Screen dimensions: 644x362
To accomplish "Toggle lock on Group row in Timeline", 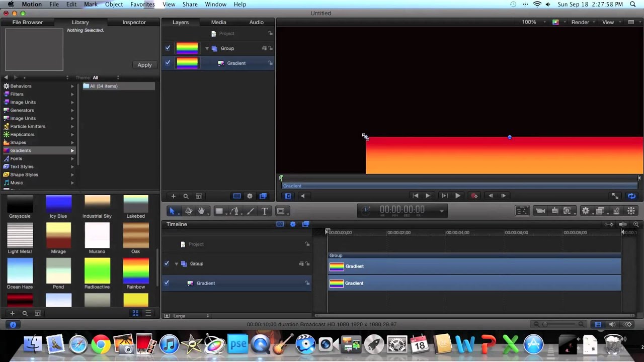I will (x=307, y=263).
